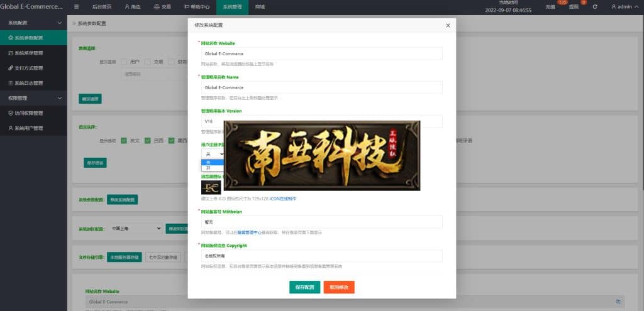Open 系统用户管理 in sidebar
644x311 pixels.
(33, 128)
